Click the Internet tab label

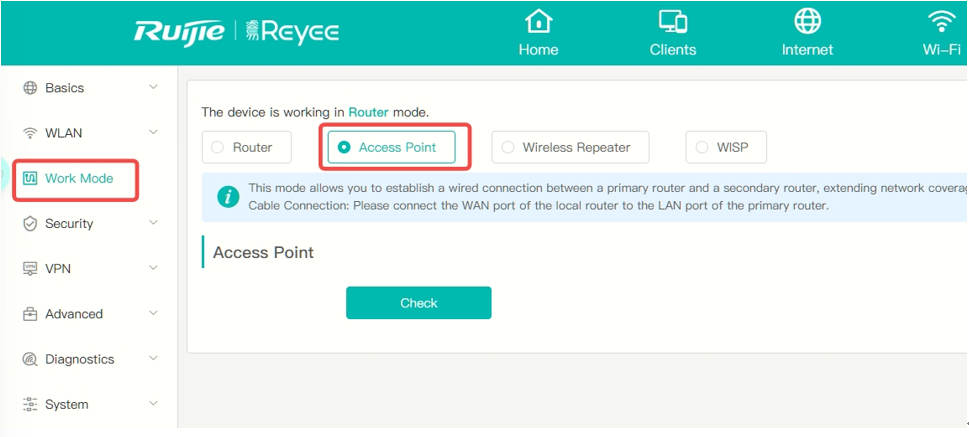tap(807, 50)
